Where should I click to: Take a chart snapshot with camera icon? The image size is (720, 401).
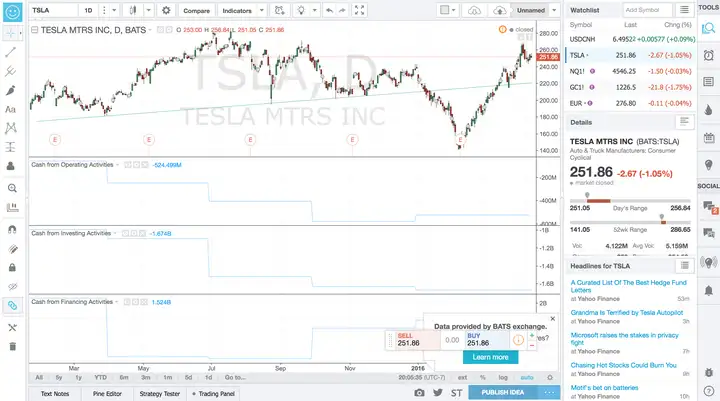click(x=419, y=393)
